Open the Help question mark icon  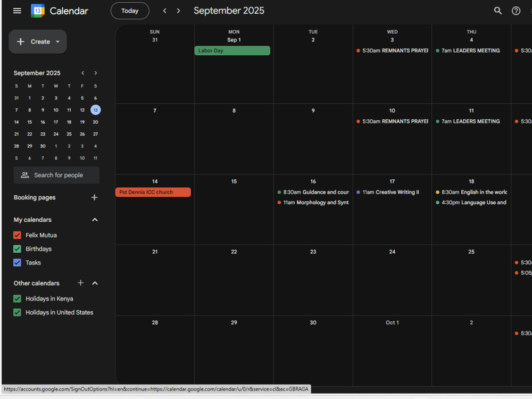[516, 11]
